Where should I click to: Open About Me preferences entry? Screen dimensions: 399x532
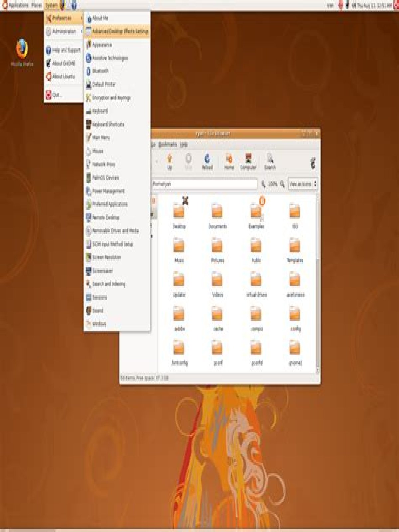pyautogui.click(x=117, y=18)
